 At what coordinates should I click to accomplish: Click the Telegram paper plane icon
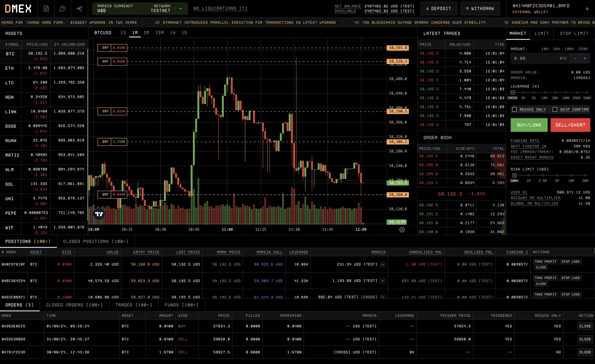click(79, 9)
